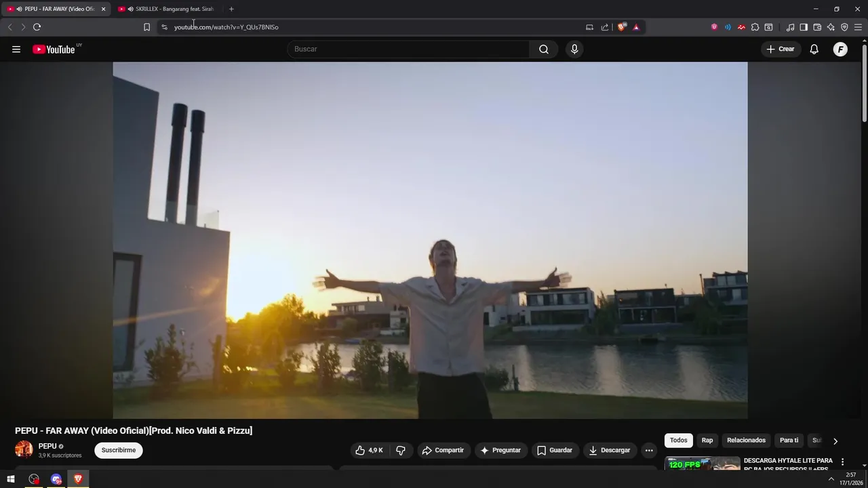Open a new browser tab

pyautogui.click(x=231, y=9)
